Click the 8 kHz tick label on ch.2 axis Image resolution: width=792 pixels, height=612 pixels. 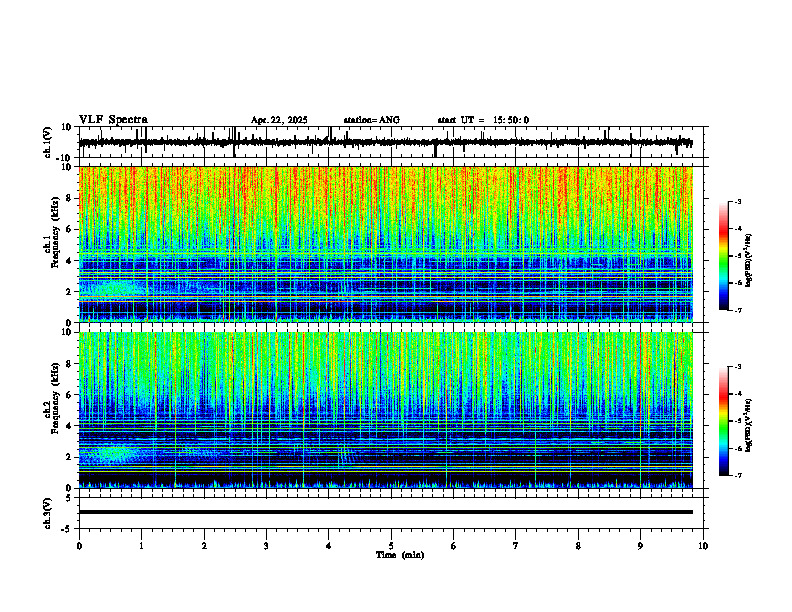[71, 364]
